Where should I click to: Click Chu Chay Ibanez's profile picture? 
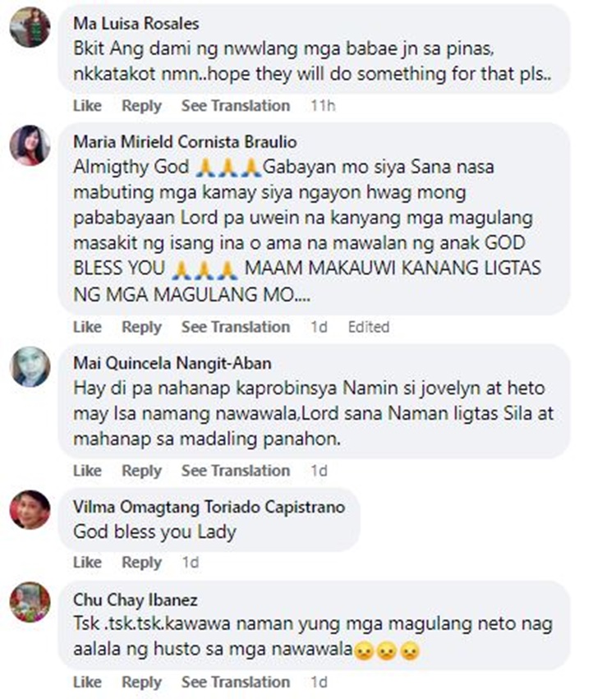point(30,602)
